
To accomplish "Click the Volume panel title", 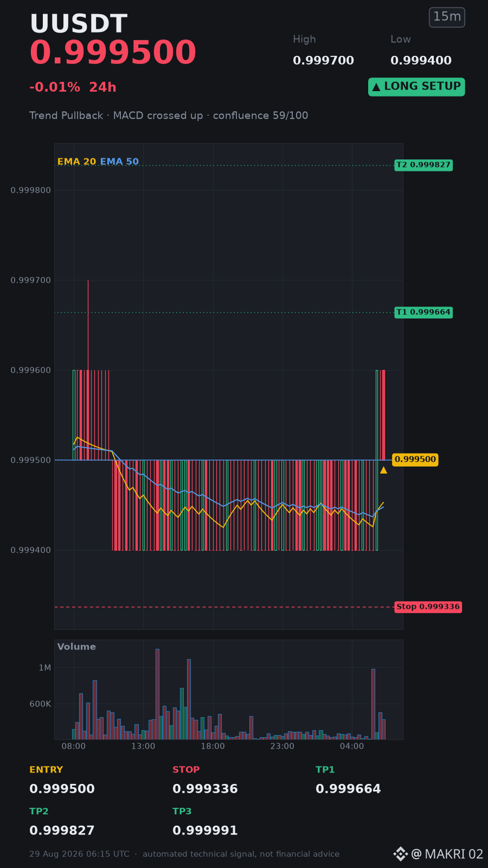I will (x=76, y=647).
